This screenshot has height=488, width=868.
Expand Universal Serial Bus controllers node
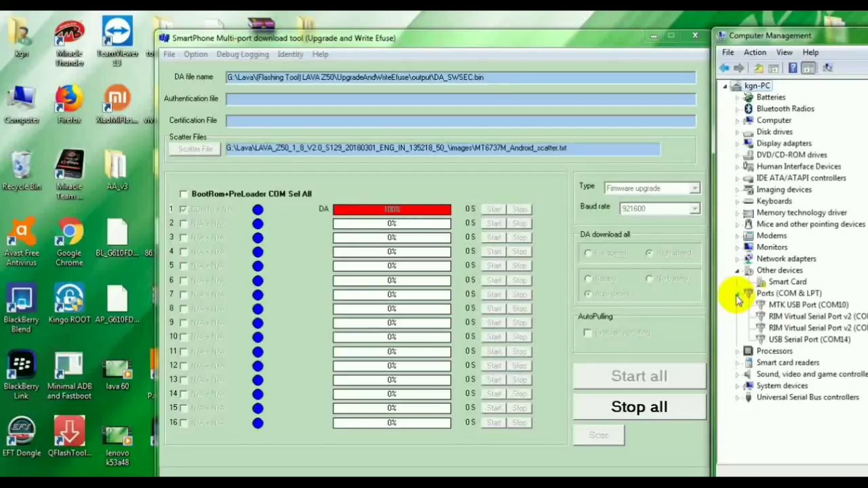pyautogui.click(x=737, y=398)
